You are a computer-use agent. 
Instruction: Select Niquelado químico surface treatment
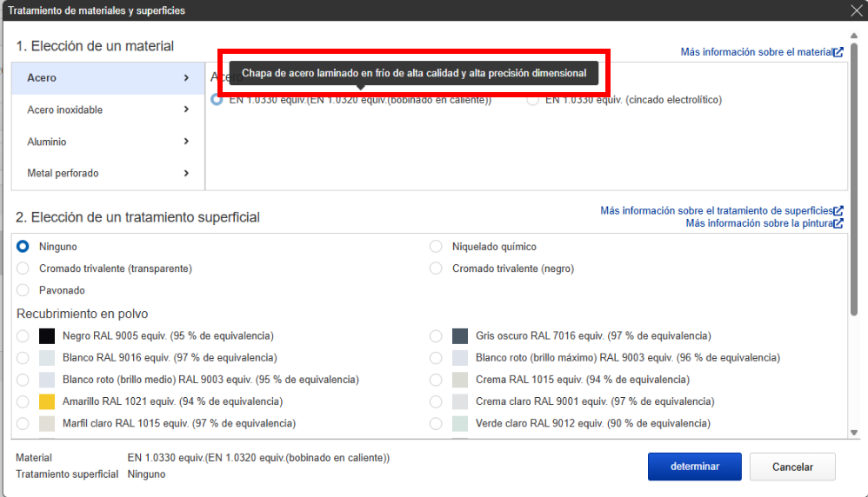coord(436,247)
